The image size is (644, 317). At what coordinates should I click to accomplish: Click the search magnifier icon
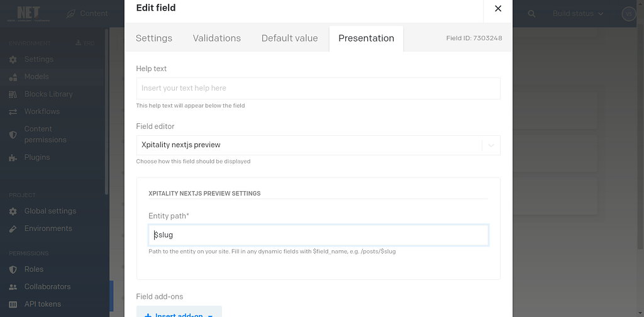[531, 14]
